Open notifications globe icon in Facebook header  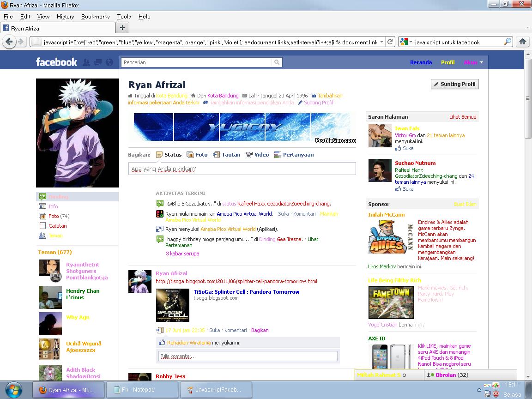point(109,62)
